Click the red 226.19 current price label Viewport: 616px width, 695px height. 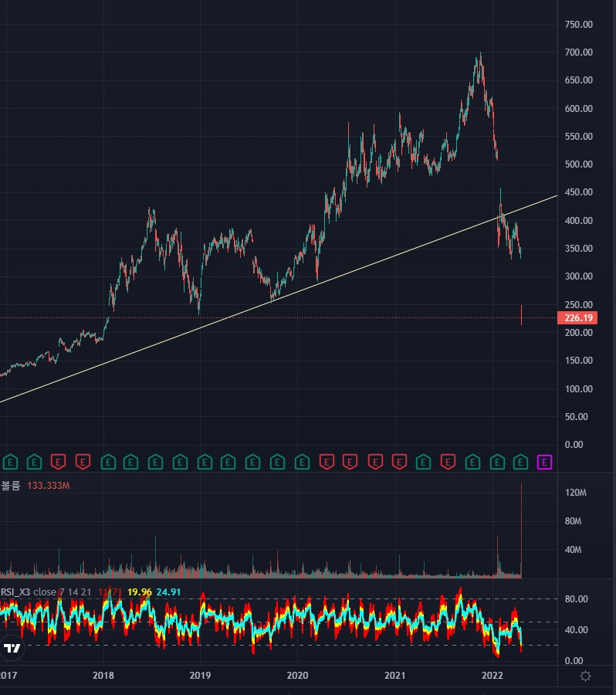[577, 318]
